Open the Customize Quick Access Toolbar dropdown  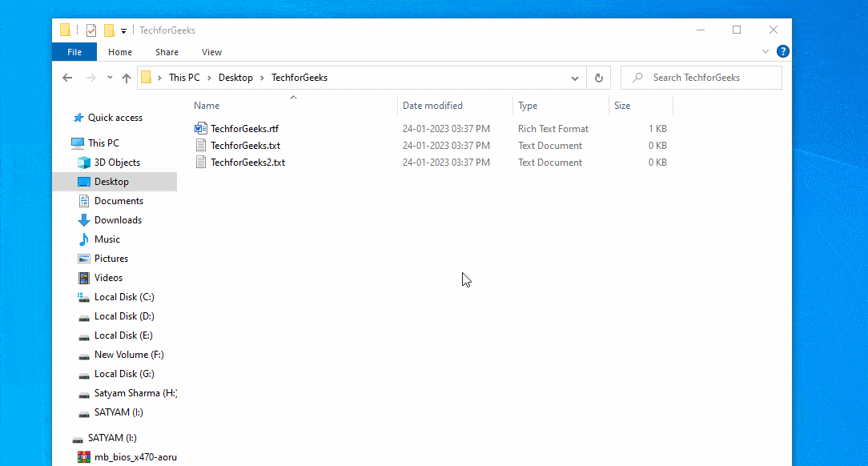pyautogui.click(x=123, y=31)
